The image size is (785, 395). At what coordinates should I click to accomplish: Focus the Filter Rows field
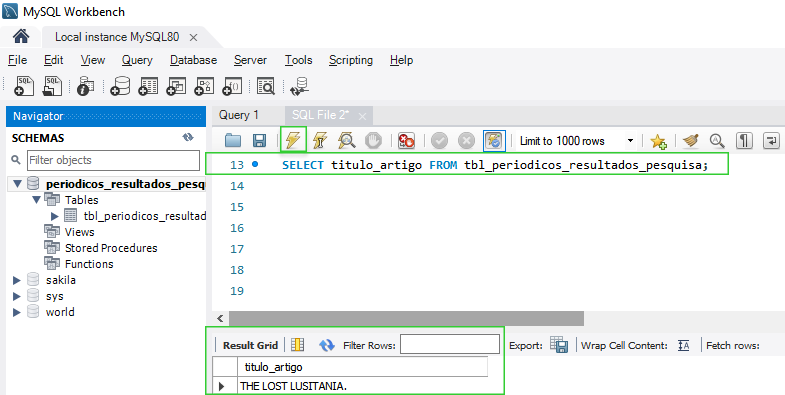(450, 344)
